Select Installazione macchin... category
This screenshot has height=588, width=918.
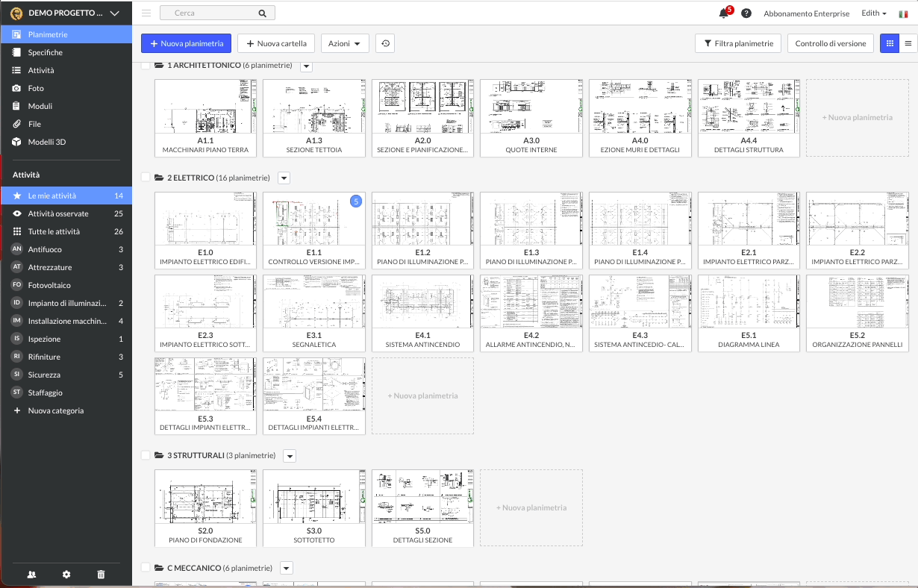tap(66, 321)
